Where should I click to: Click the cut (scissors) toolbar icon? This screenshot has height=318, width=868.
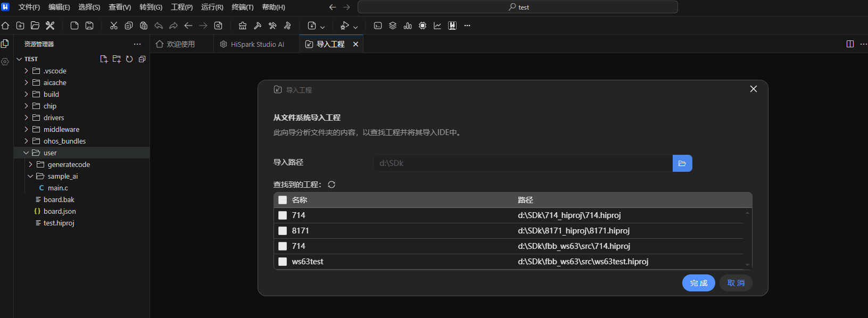tap(114, 26)
